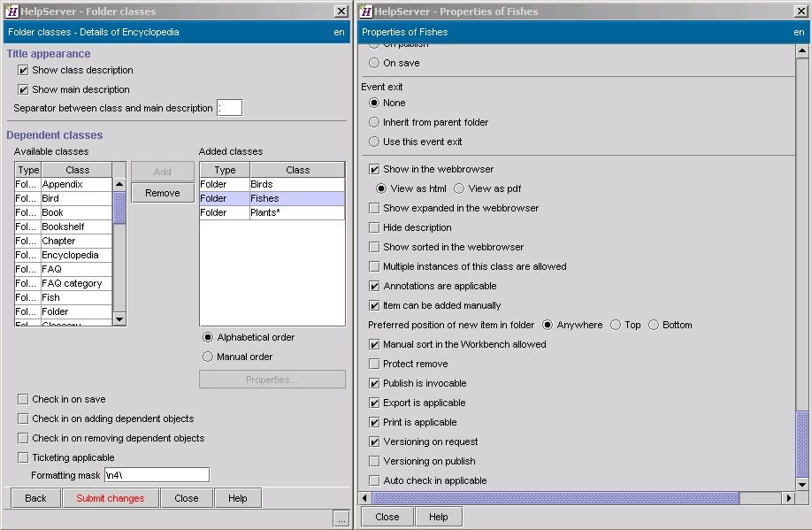
Task: Uncheck 'Show class description'
Action: point(22,70)
